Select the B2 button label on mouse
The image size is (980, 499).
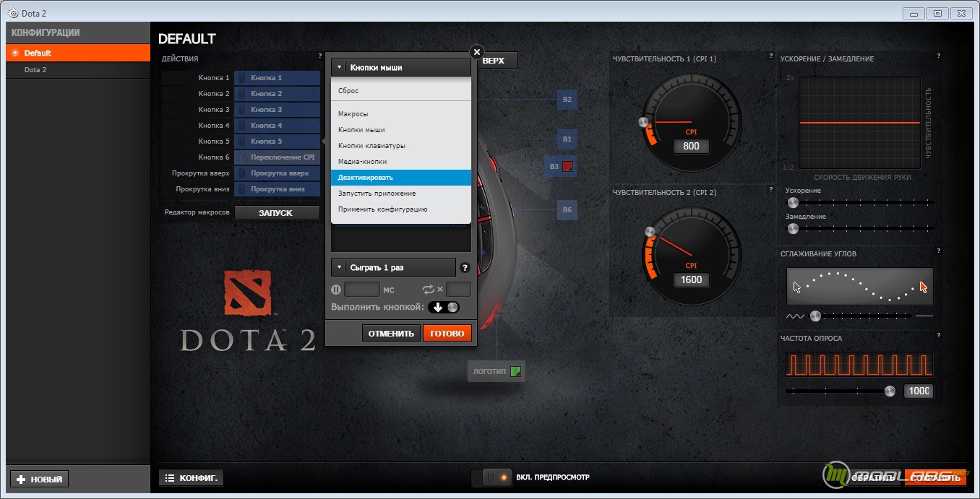567,100
